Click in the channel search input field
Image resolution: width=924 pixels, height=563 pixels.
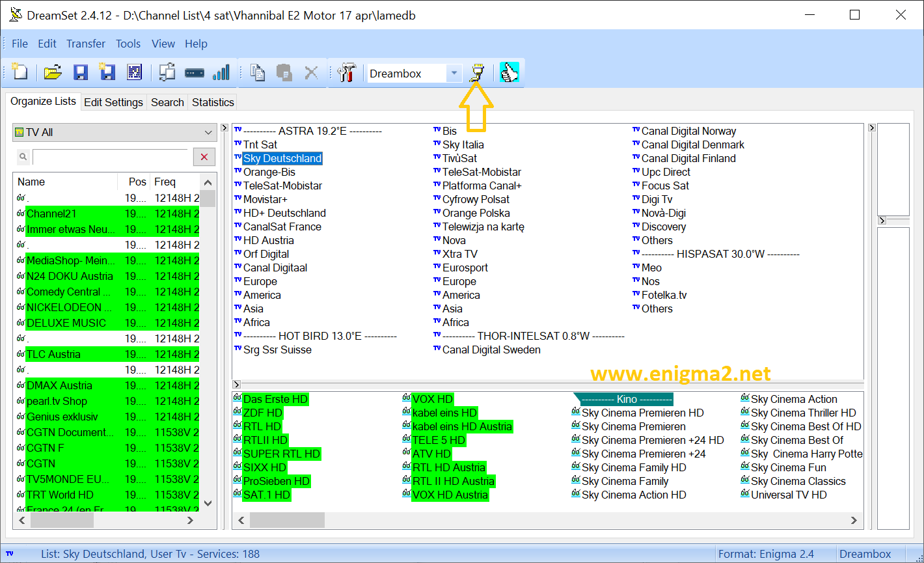[x=110, y=157]
